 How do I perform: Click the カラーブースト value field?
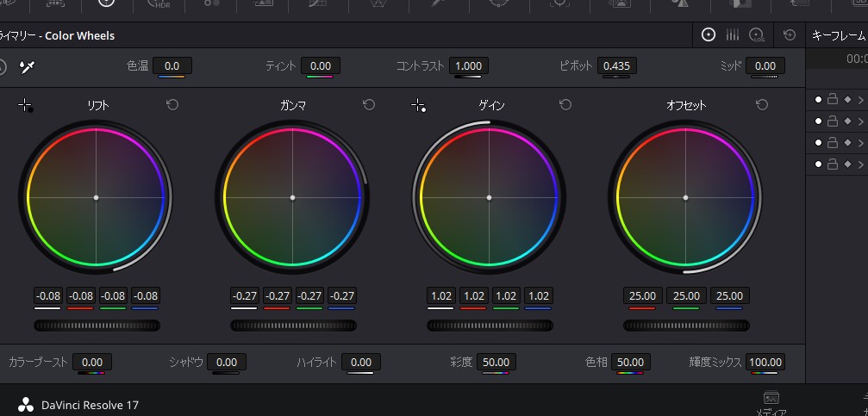point(92,363)
